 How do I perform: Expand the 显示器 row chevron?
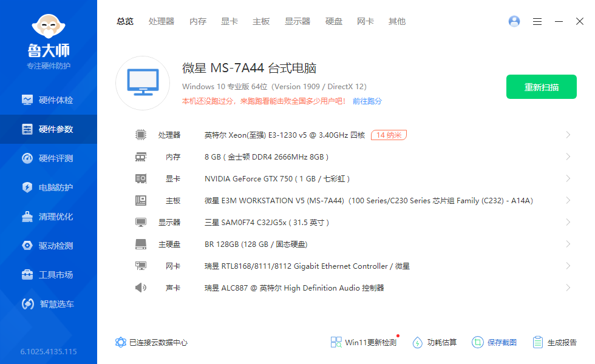tap(568, 222)
